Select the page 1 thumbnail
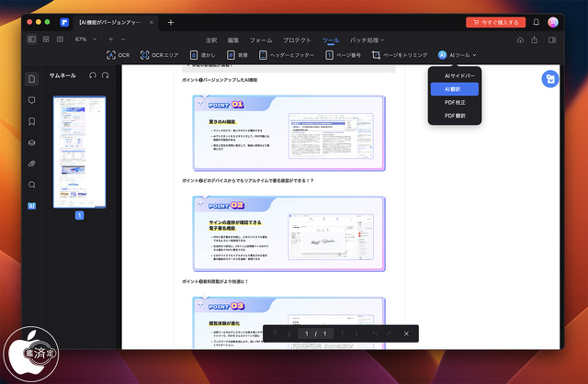The width and height of the screenshot is (588, 384). (80, 152)
